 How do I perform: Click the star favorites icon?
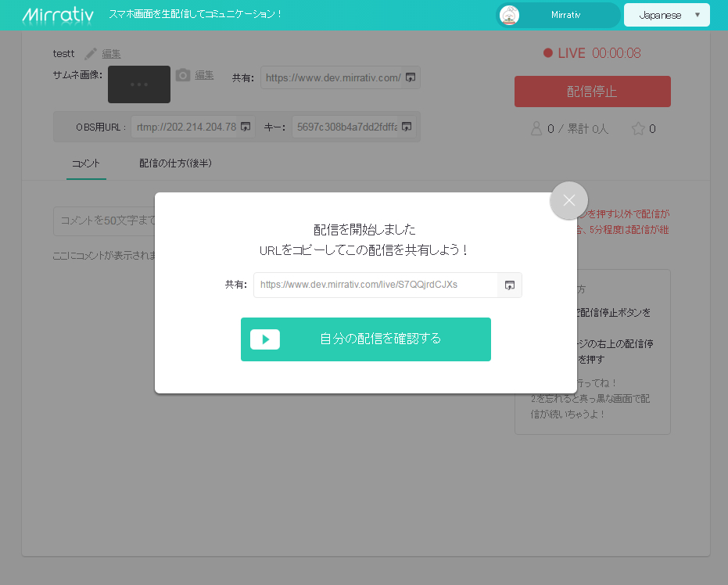point(638,128)
